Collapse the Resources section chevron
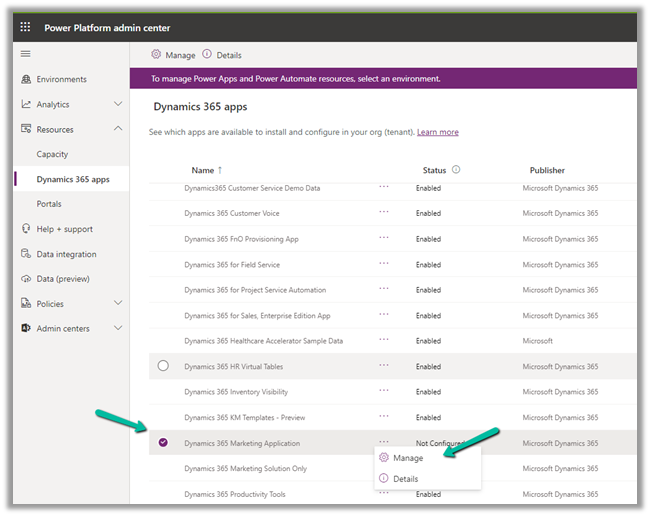The height and width of the screenshot is (516, 650). pyautogui.click(x=118, y=129)
